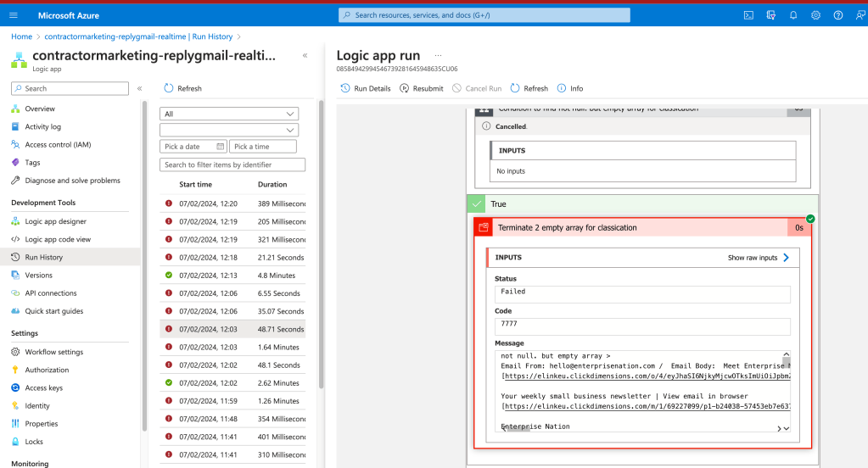
Task: Select the succeeded 12:02 run of 2.62 minutes
Action: [232, 383]
